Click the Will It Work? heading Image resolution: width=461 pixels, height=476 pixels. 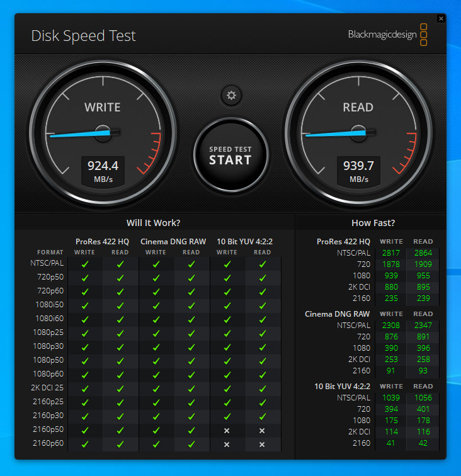pos(154,223)
